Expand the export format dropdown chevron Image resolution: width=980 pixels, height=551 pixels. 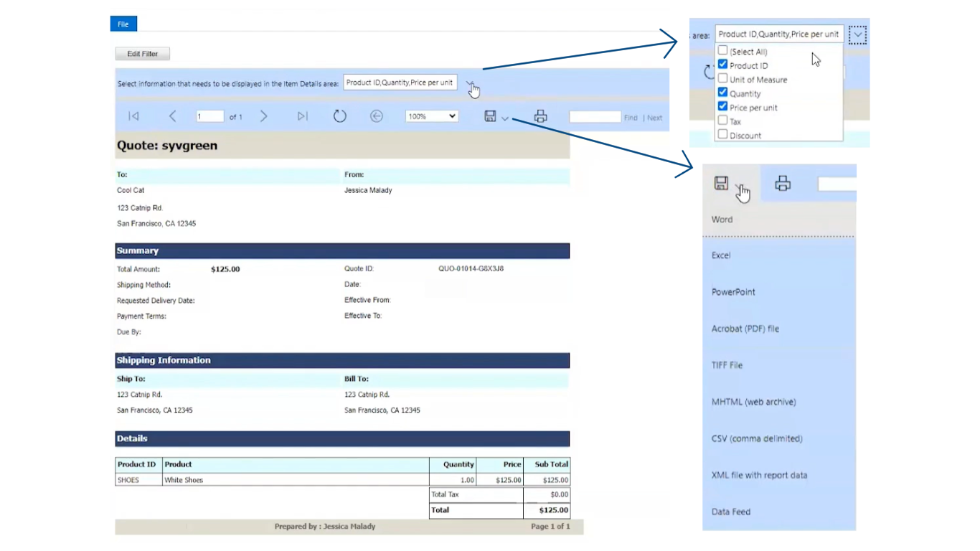point(507,118)
